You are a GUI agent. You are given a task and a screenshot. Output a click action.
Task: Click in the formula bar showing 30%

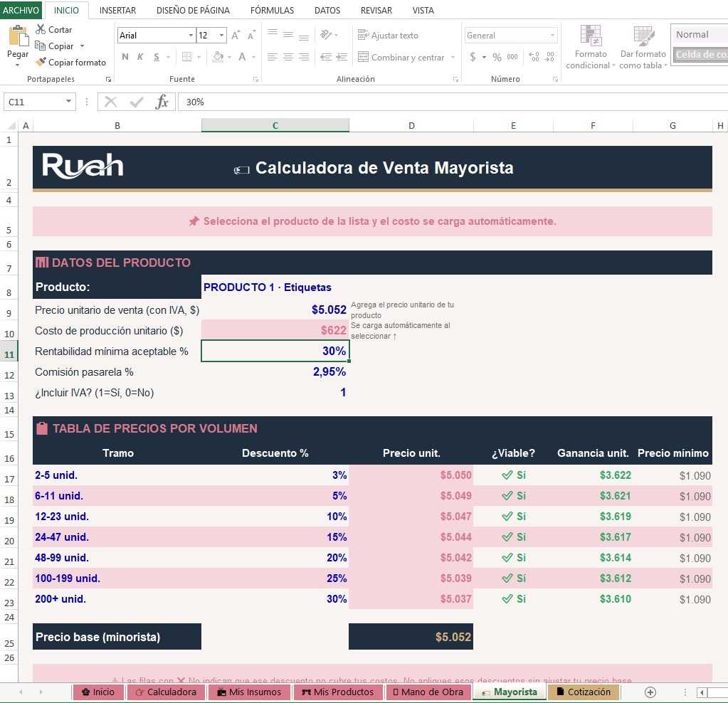tap(453, 102)
